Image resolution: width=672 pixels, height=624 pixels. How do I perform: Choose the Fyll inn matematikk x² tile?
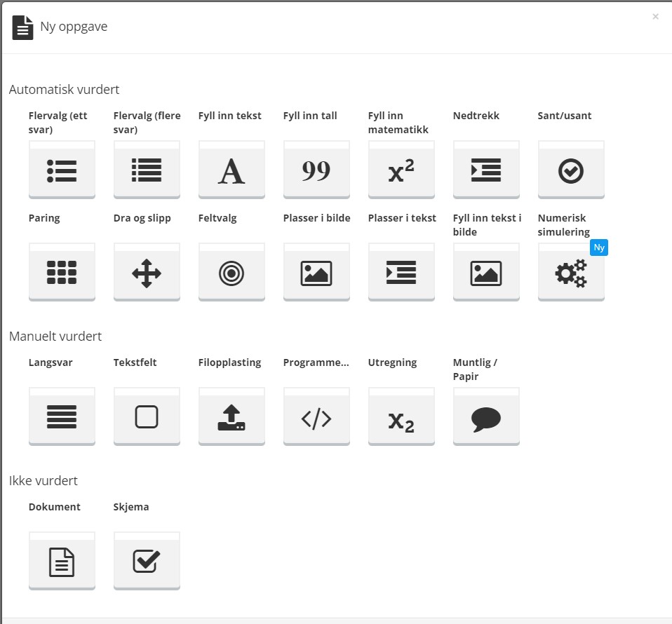click(x=401, y=170)
